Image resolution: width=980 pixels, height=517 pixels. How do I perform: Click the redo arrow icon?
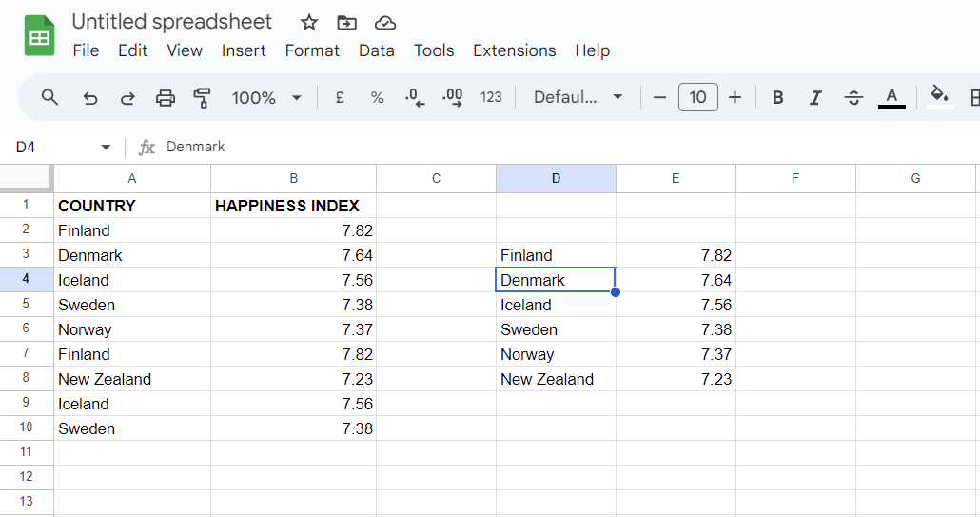click(x=127, y=97)
